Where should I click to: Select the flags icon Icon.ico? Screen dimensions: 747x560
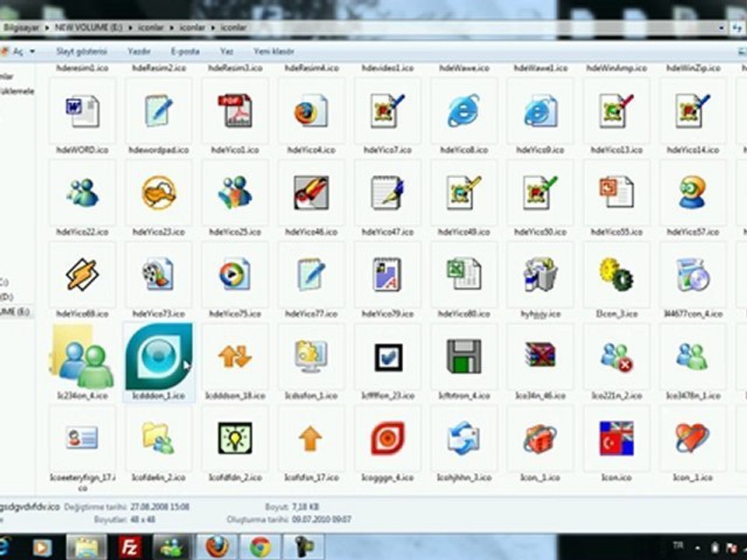point(616,438)
